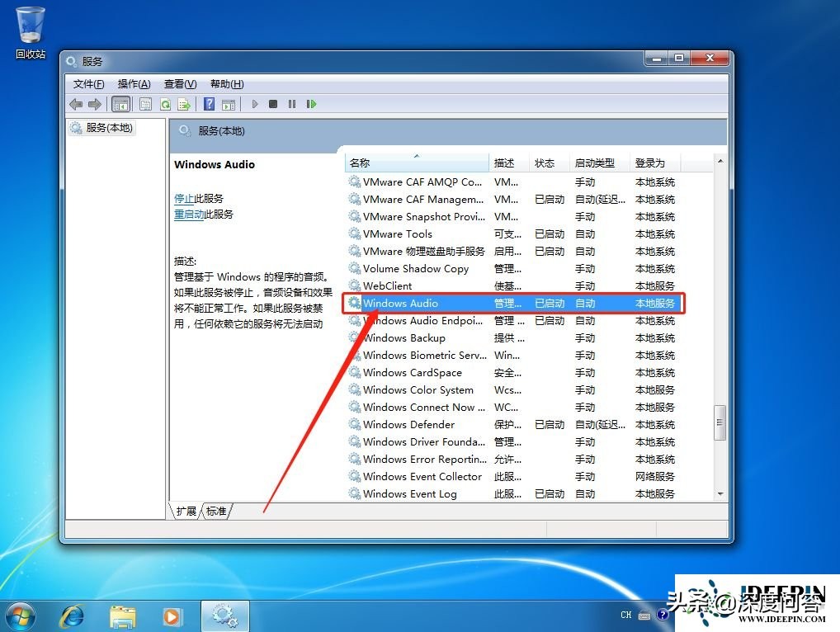Viewport: 840px width, 632px height.
Task: Toggle the console tree toolbar button
Action: click(121, 104)
